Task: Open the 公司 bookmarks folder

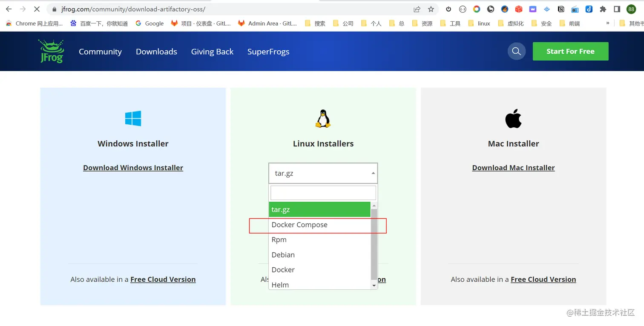Action: pyautogui.click(x=343, y=23)
